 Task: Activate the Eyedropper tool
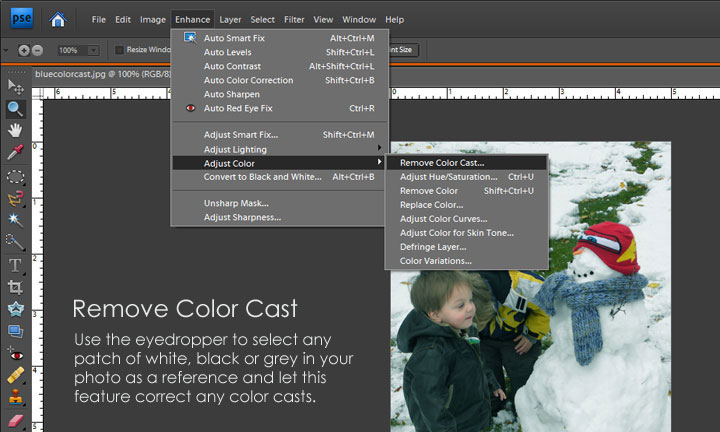coord(15,152)
